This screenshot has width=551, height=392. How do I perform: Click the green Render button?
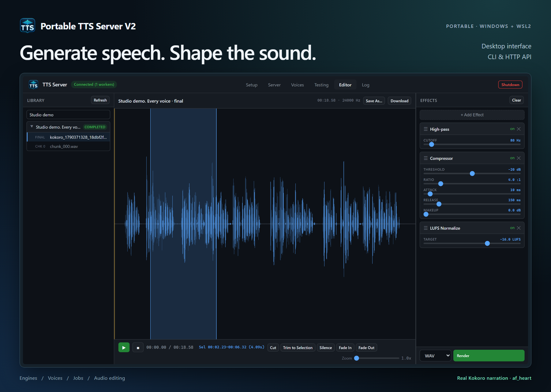[489, 356]
